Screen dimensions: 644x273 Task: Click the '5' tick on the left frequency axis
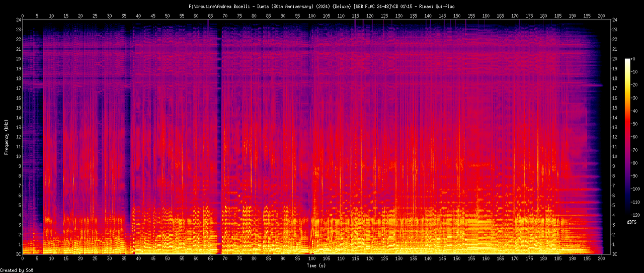pos(20,205)
